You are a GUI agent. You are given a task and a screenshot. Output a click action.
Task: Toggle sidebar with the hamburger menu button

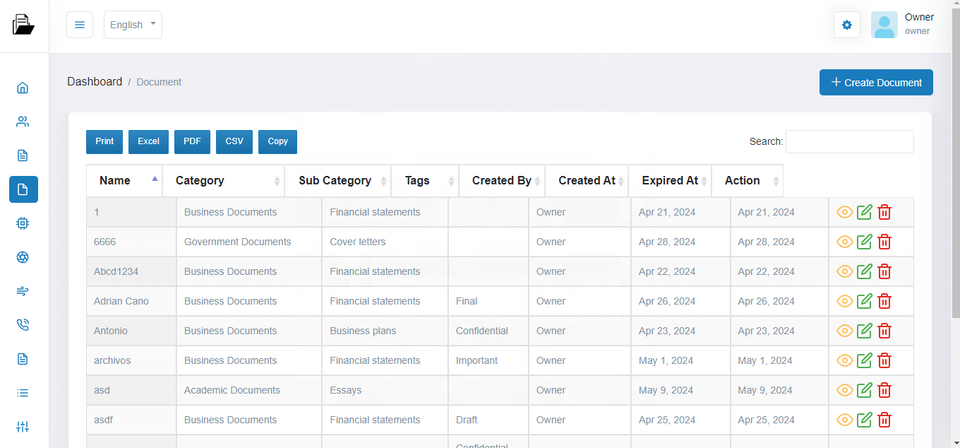80,25
